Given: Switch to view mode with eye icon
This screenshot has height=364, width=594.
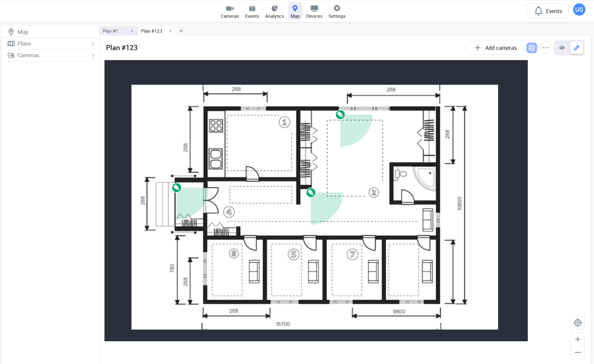Looking at the screenshot, I should pos(562,48).
